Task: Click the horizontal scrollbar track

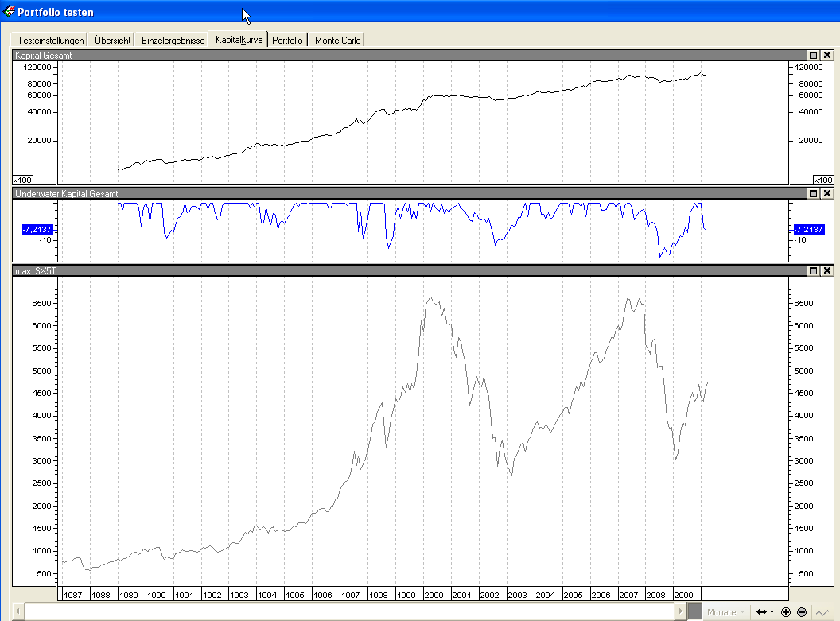Action: (x=349, y=611)
